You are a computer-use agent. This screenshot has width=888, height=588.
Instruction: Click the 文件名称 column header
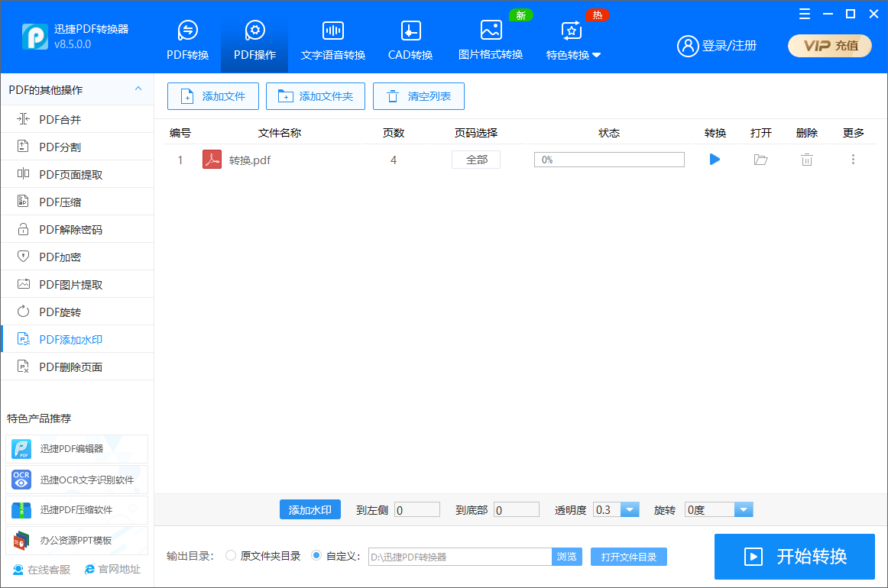279,133
